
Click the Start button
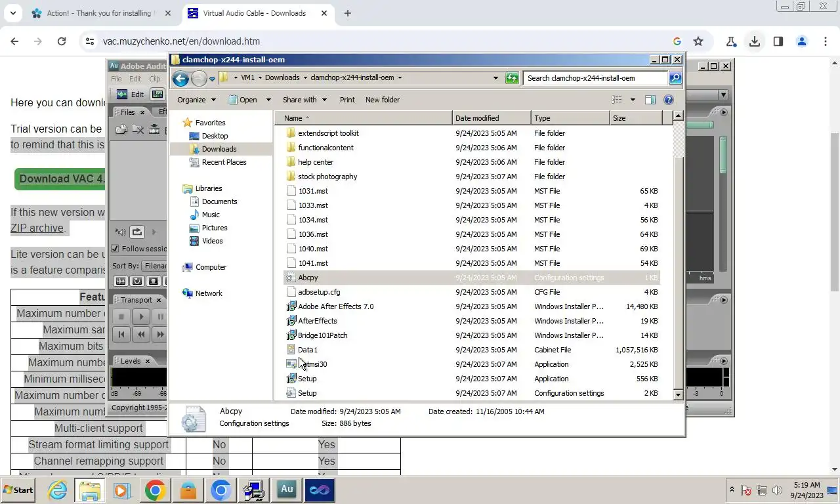click(18, 490)
